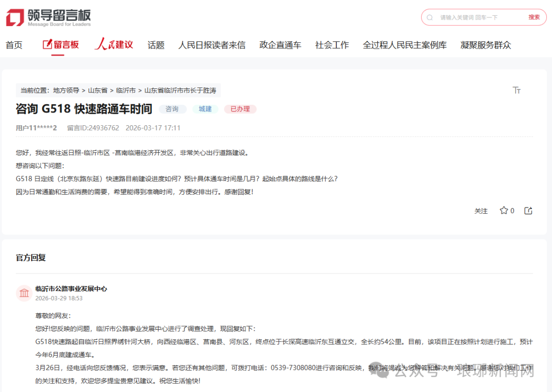Star this message as favorite
The image size is (552, 392).
tap(504, 211)
